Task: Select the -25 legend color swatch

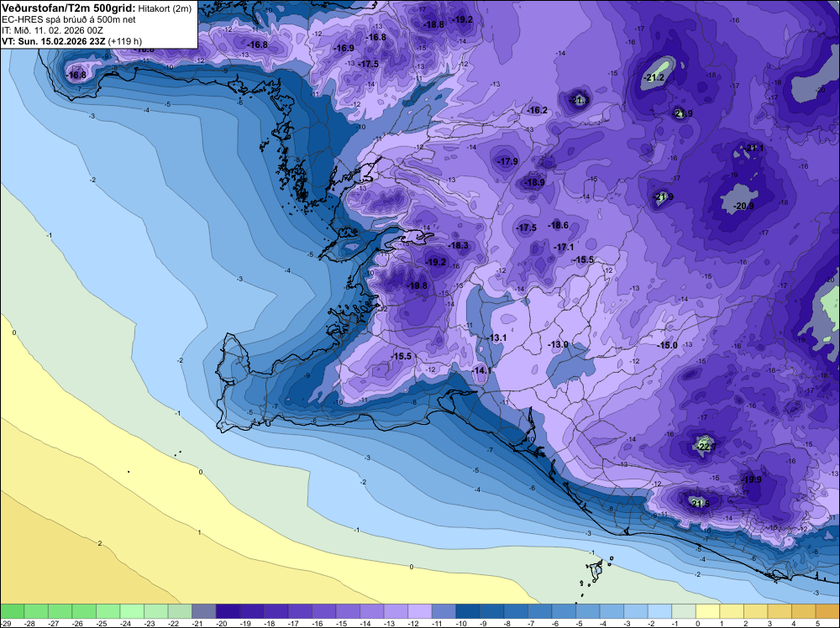Action: (108, 611)
